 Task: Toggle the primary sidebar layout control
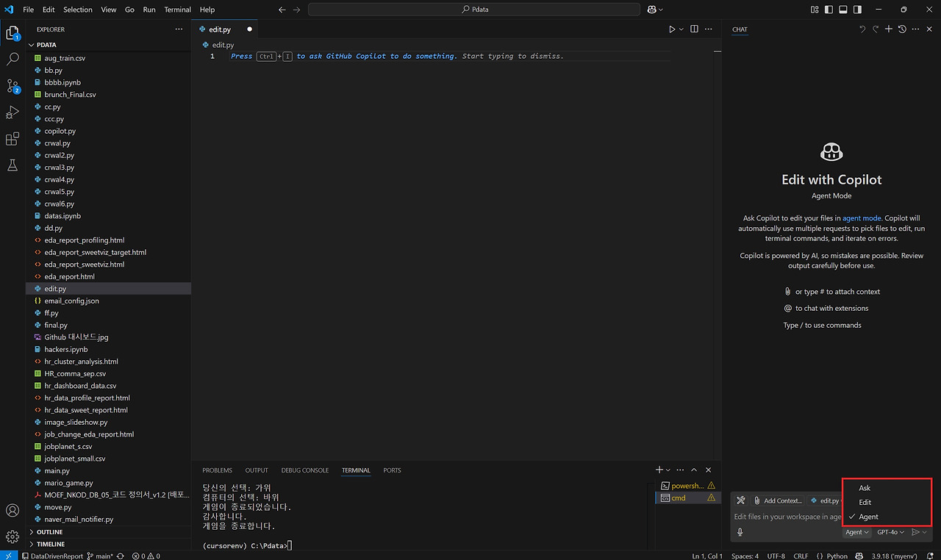(829, 9)
